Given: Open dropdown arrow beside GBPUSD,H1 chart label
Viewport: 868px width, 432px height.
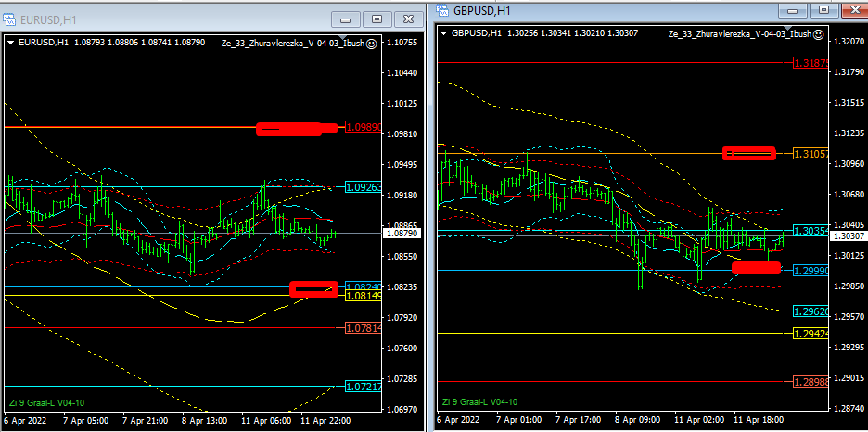Looking at the screenshot, I should point(444,34).
